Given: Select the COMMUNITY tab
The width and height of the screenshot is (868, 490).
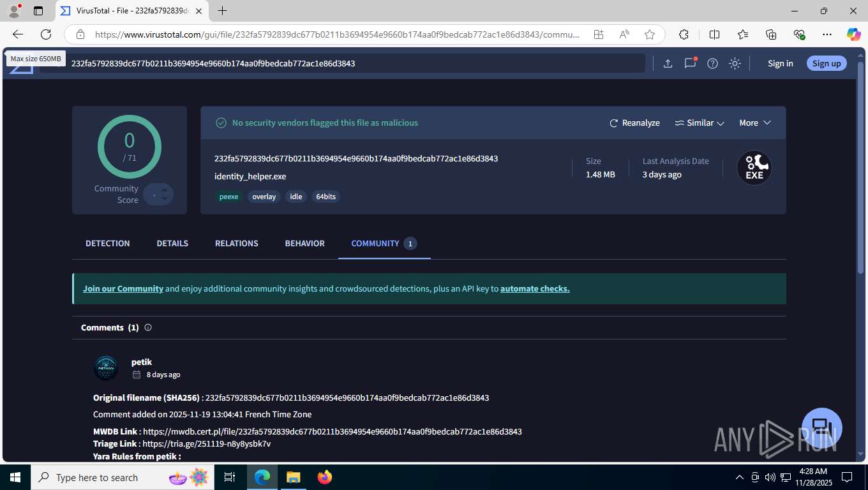Looking at the screenshot, I should [384, 243].
